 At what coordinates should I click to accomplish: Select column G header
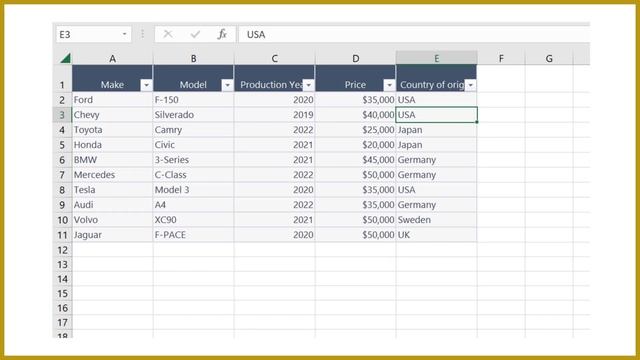(549, 58)
